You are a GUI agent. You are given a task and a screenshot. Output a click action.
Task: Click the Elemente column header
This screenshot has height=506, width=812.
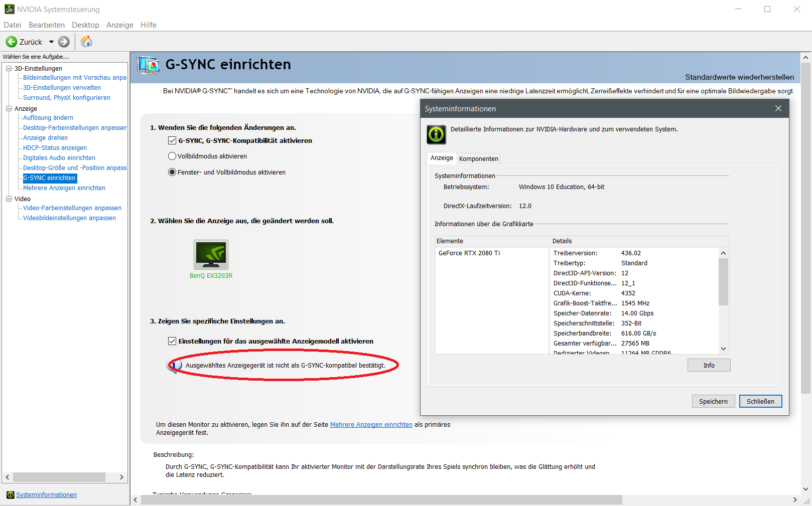tap(492, 241)
